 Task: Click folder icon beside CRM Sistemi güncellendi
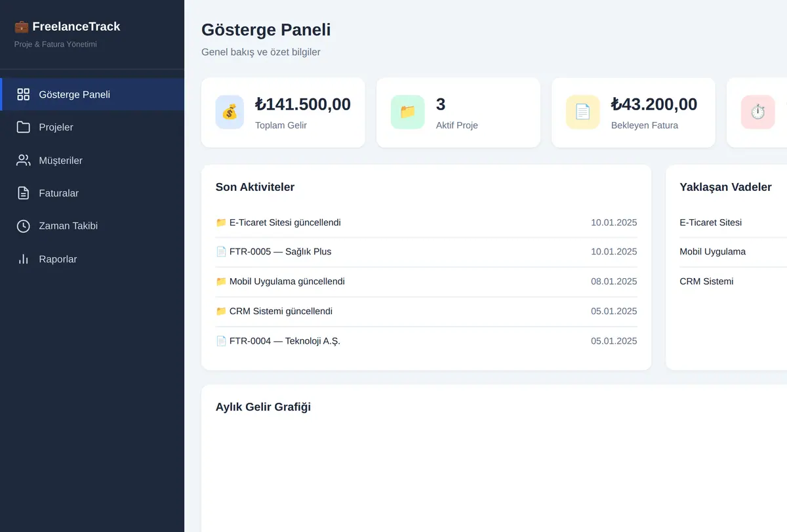coord(221,311)
